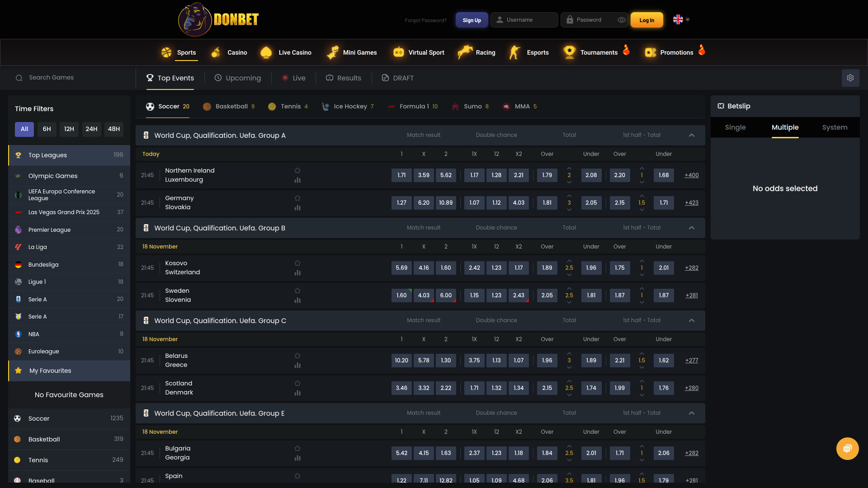
Task: Open the Tennis events list
Action: coord(288,106)
